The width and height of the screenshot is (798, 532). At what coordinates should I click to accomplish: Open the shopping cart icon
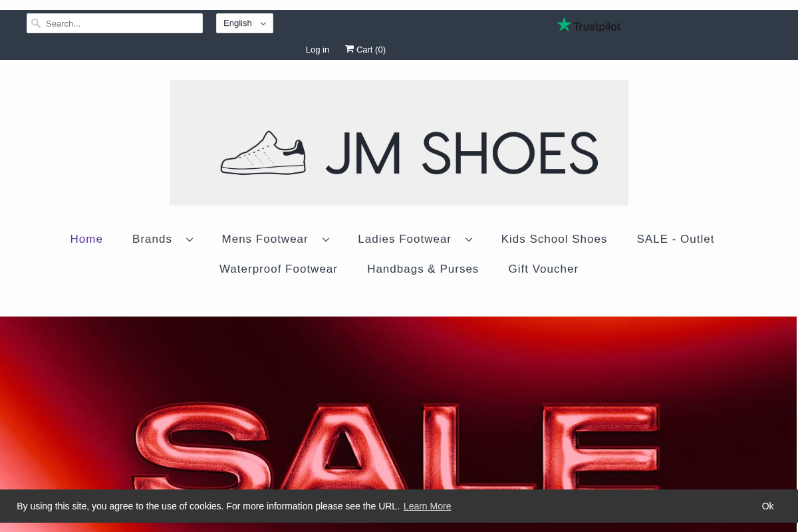(350, 49)
